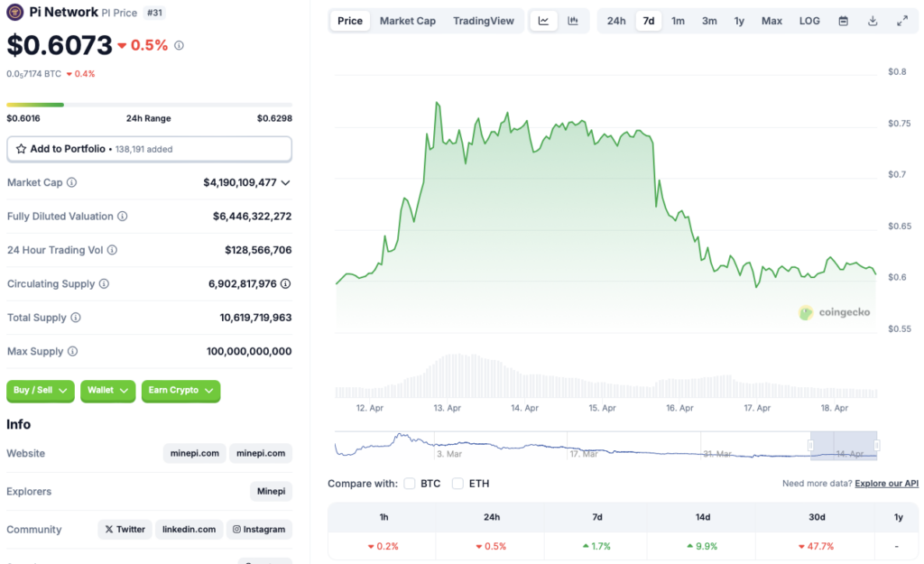Click right handle of chart navigator range
Viewport: 924px width, 564px height.
point(877,446)
